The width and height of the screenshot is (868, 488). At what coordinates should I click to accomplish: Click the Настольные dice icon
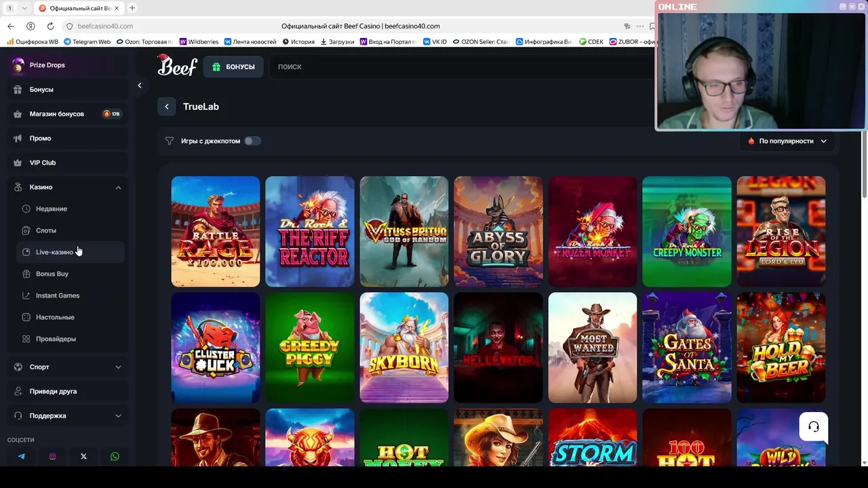(x=26, y=317)
